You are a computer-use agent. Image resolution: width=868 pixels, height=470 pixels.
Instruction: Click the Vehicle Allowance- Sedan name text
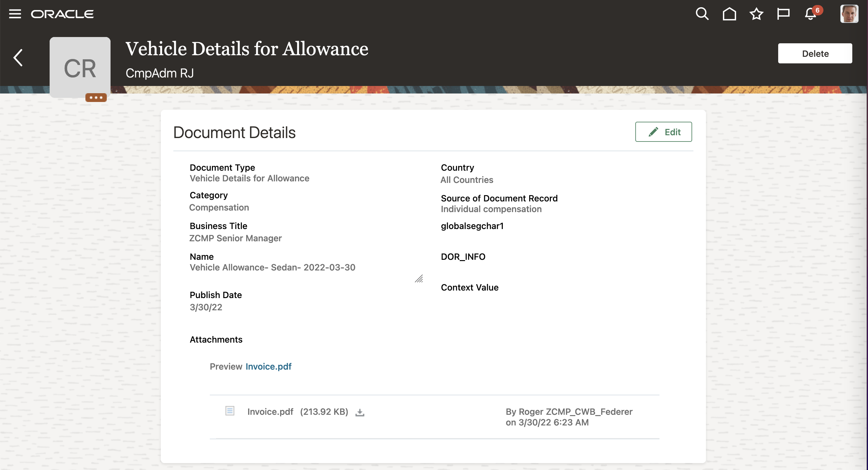click(x=272, y=267)
